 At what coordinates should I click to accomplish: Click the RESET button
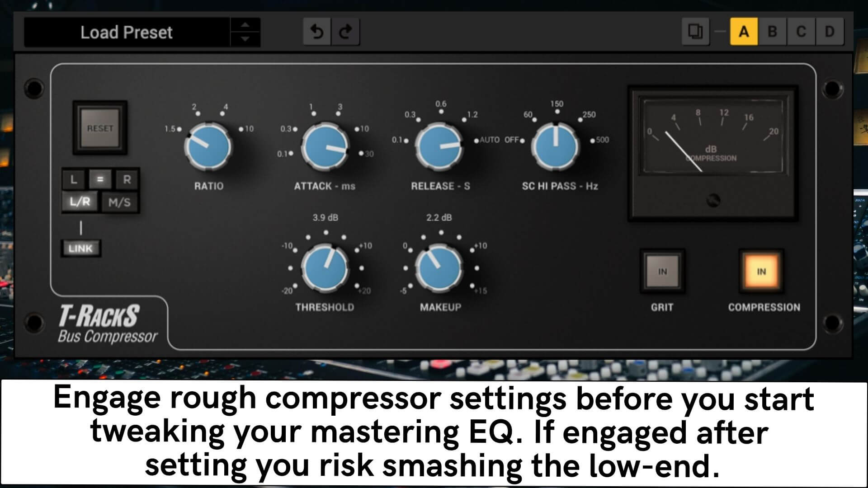pyautogui.click(x=100, y=128)
